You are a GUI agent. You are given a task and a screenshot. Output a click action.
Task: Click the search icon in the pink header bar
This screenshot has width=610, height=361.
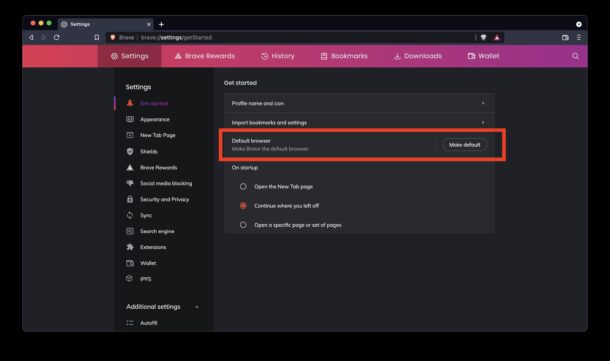(x=575, y=56)
